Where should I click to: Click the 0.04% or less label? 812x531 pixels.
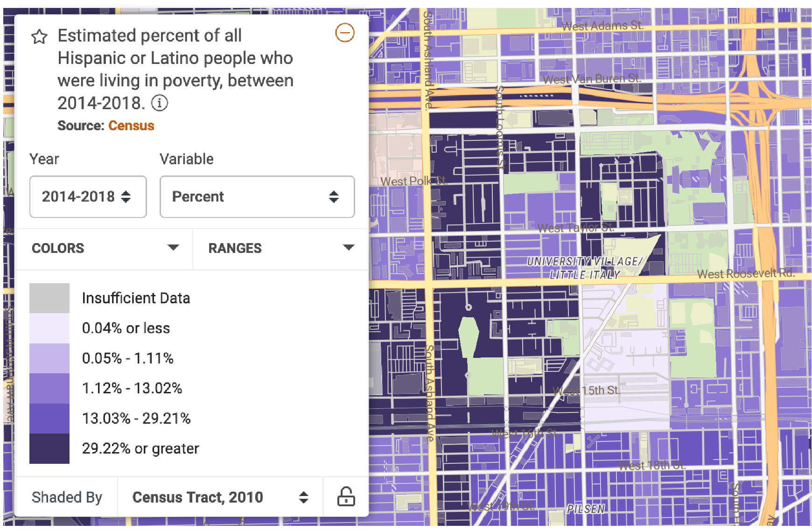[x=126, y=328]
